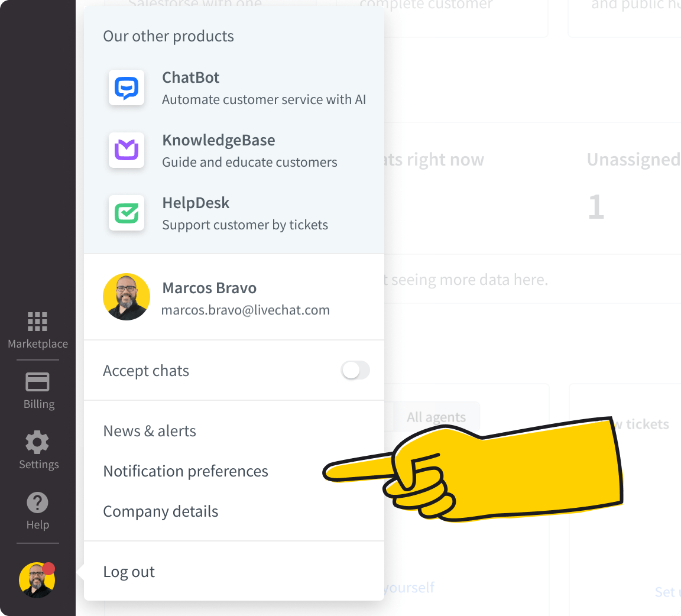681x616 pixels.
Task: Click the Marcos Bravo sidebar avatar
Action: tap(37, 579)
